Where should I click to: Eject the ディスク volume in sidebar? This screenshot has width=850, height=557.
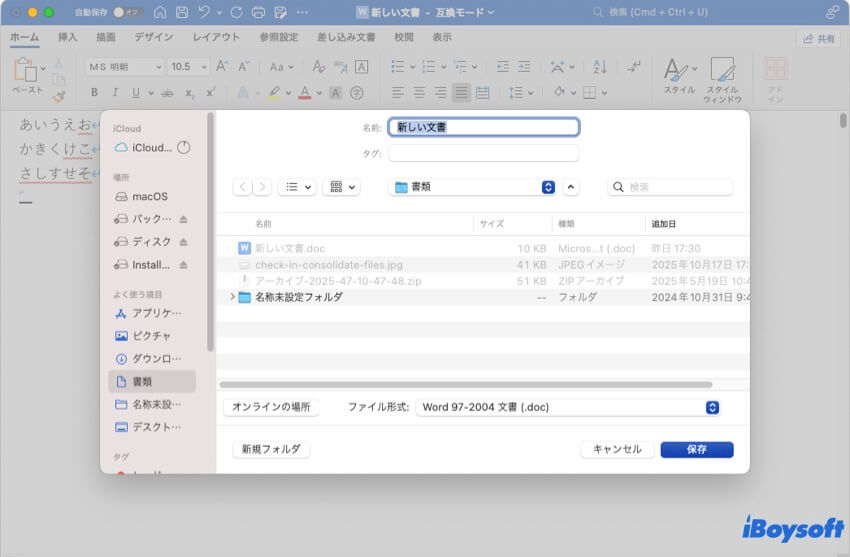(x=183, y=242)
